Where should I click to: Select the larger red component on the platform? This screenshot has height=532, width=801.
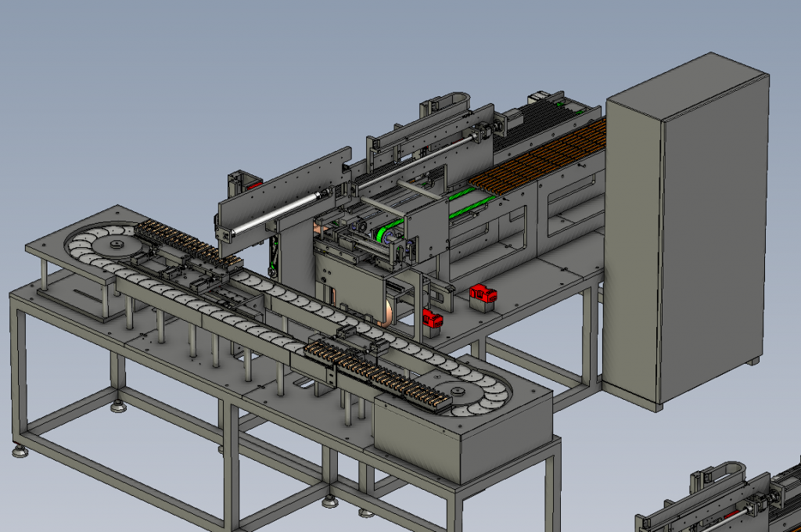(483, 293)
